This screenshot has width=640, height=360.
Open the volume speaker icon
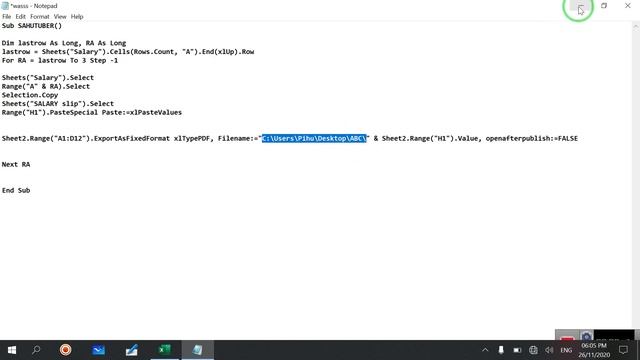[549, 350]
